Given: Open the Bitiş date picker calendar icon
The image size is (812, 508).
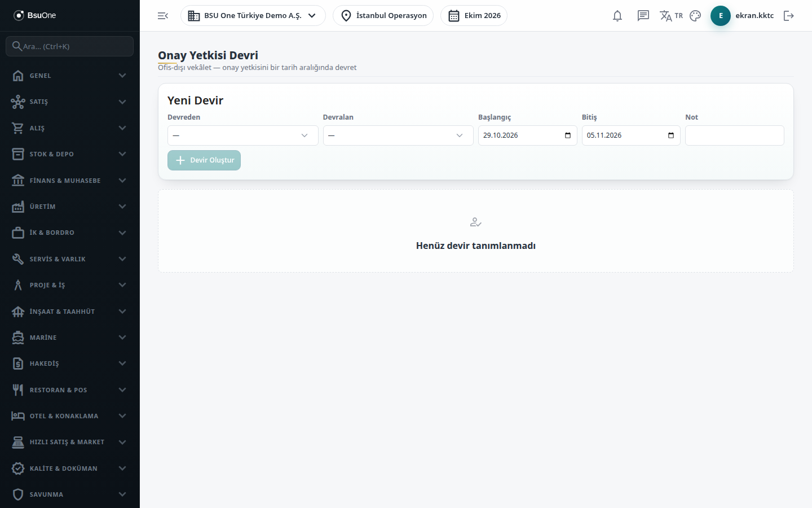Looking at the screenshot, I should tap(671, 135).
